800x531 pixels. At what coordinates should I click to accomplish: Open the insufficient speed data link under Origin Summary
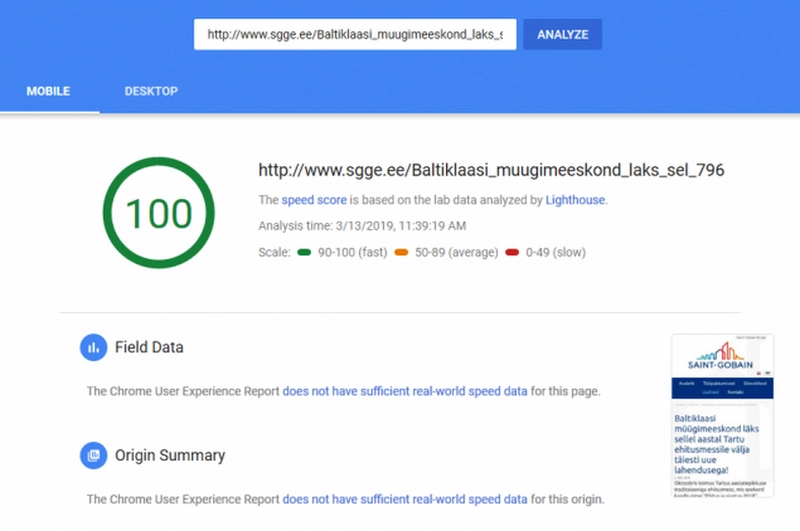[405, 498]
